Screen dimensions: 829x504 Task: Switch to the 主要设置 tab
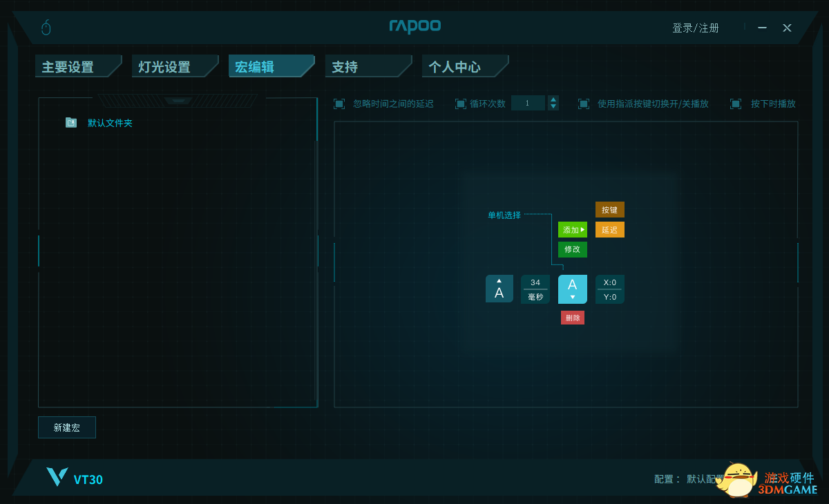78,66
